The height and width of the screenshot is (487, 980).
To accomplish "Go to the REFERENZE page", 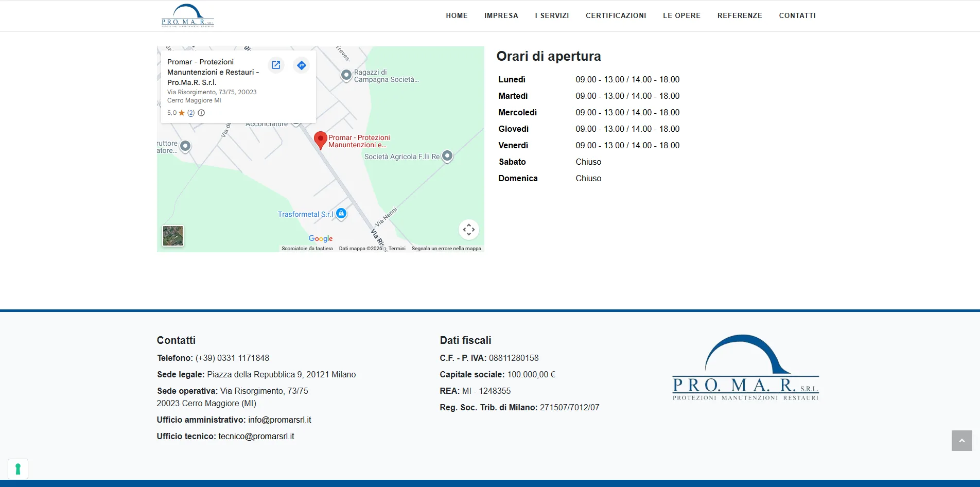I will pos(740,15).
